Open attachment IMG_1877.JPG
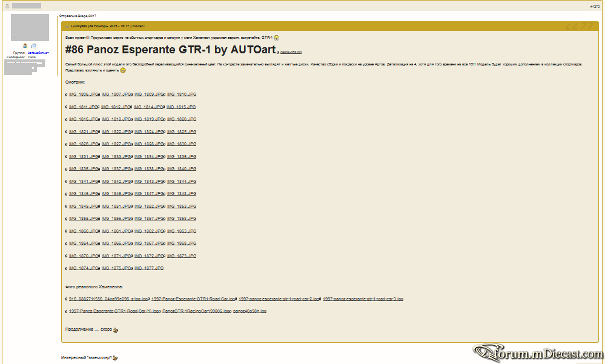This screenshot has height=364, width=605. coord(149,268)
